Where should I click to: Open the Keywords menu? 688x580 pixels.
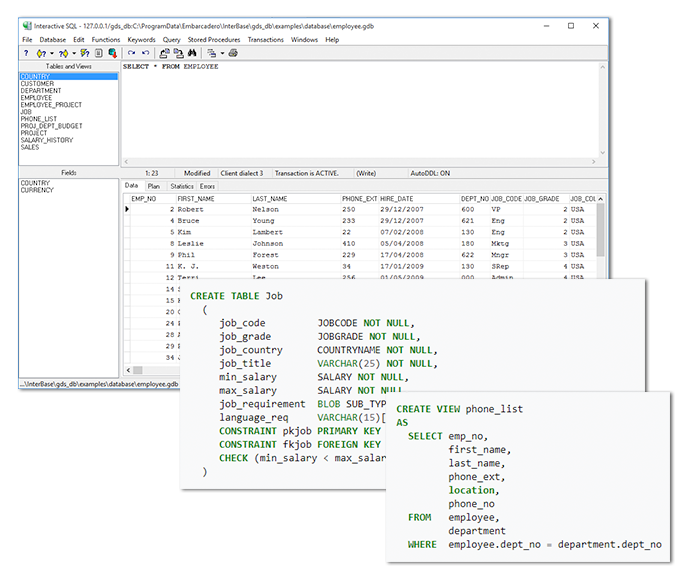[x=141, y=39]
